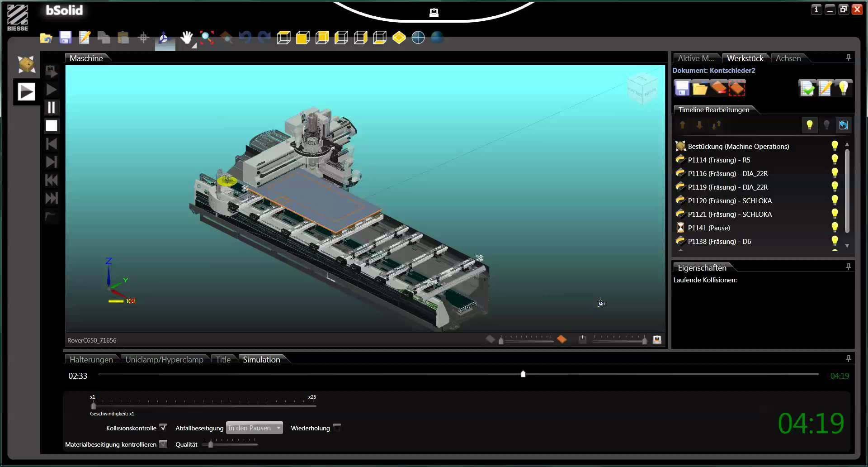
Task: Select P1120 (Fräsung) - SCHLOKA operation
Action: tap(730, 201)
